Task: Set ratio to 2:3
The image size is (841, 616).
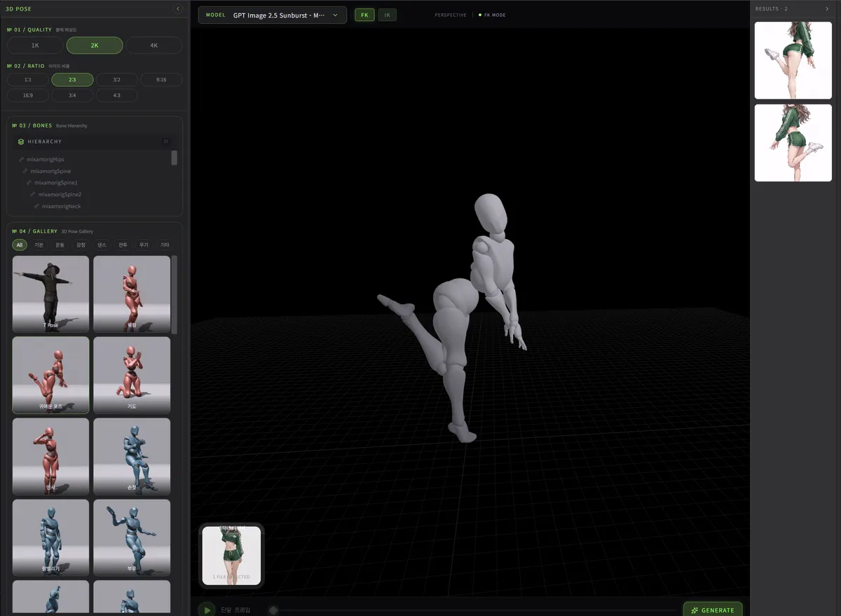Action: (x=72, y=80)
